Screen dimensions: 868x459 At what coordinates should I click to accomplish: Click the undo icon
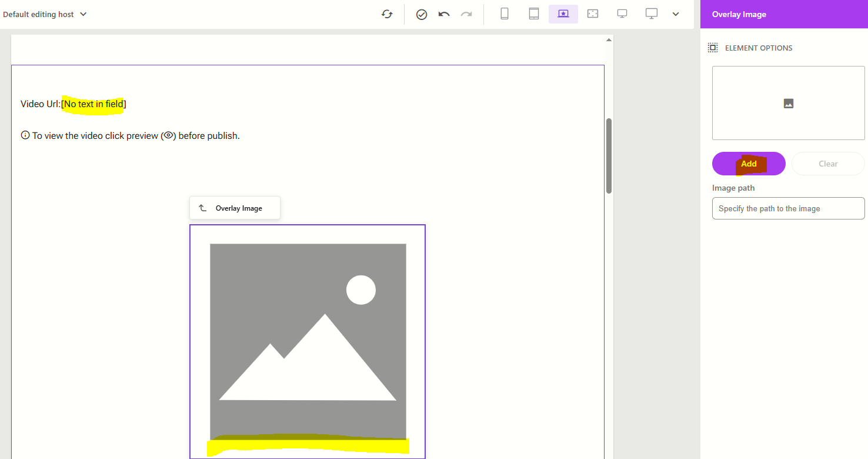tap(444, 14)
